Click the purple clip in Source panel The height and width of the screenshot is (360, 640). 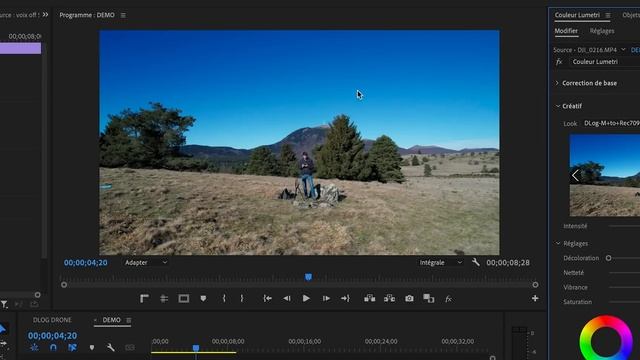20,48
